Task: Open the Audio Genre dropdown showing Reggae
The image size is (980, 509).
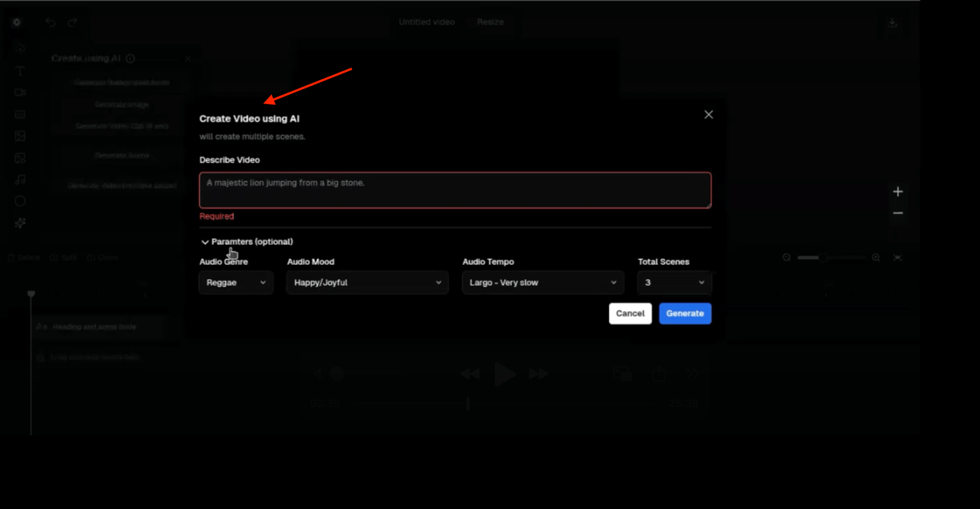Action: tap(236, 283)
